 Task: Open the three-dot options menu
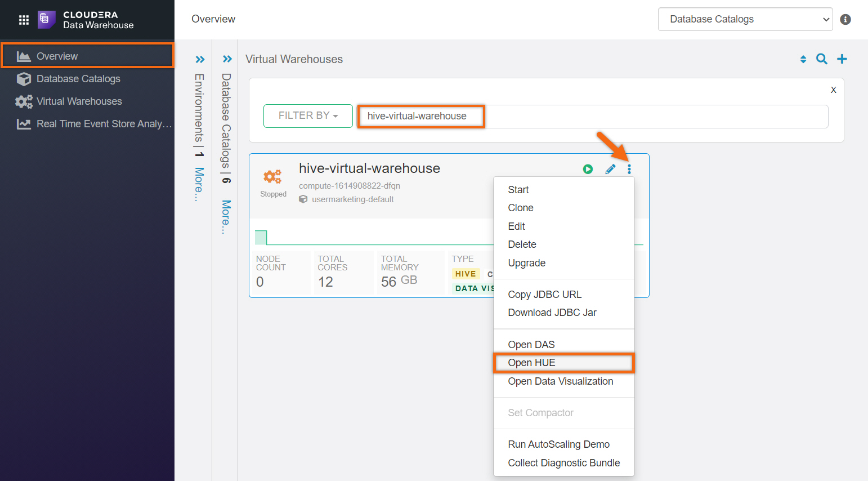point(629,169)
